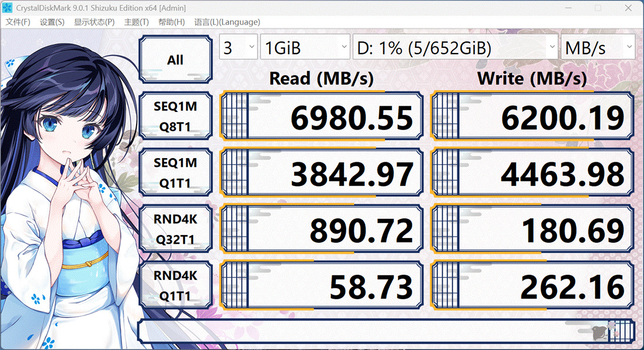The height and width of the screenshot is (350, 644).
Task: Click the CrystalDiskMark app icon in title bar
Action: pos(7,8)
